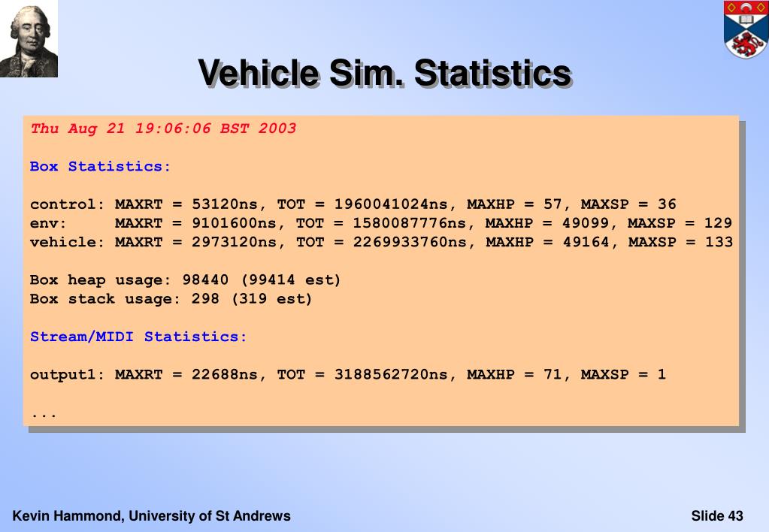The width and height of the screenshot is (769, 532).
Task: Click the trailing '...' ellipsis line
Action: point(44,416)
